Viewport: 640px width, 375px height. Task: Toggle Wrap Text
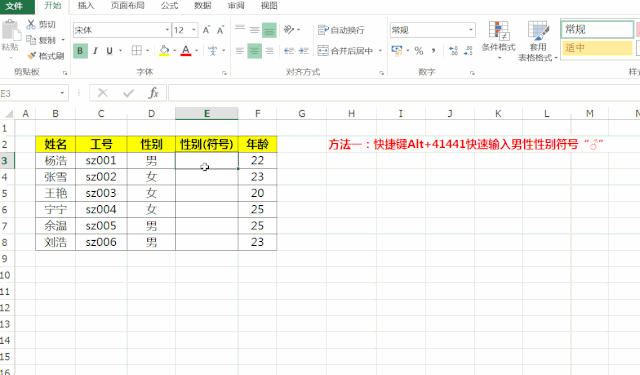[341, 30]
